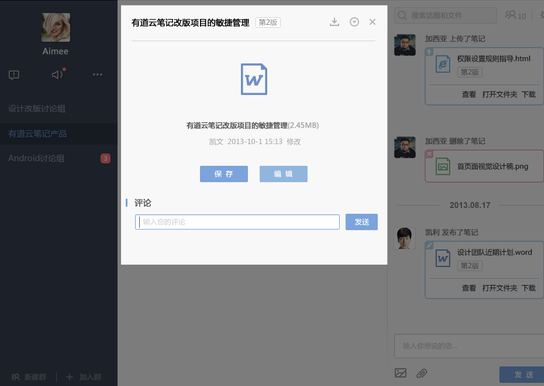544x386 pixels.
Task: Open the circular dropdown menu in the dialog header
Action: click(354, 22)
